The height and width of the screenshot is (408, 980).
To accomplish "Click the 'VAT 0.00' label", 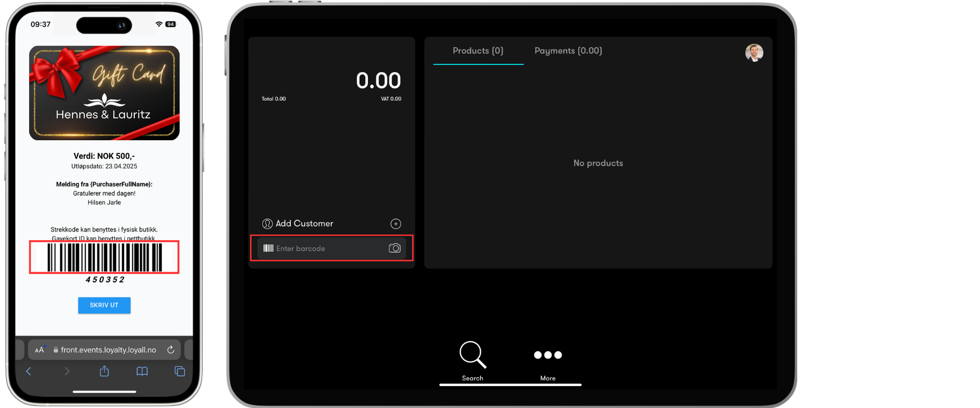I will tap(391, 99).
